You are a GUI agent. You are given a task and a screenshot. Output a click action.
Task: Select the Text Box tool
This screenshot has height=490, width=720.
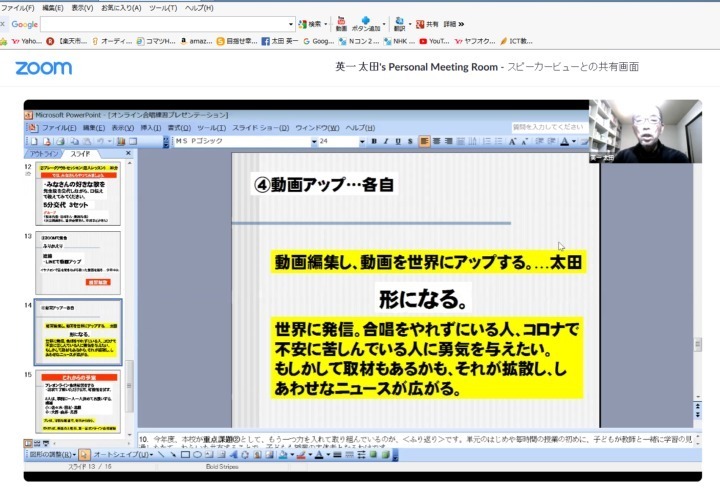(x=209, y=455)
